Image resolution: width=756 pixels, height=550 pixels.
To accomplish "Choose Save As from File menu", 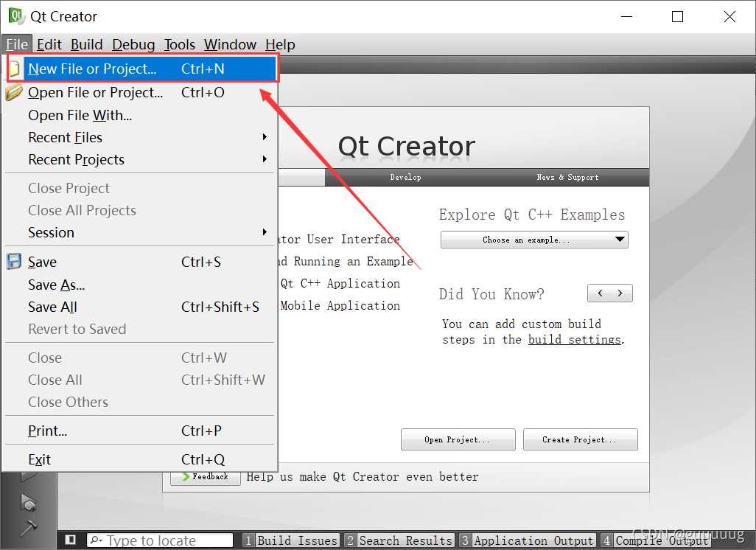I will click(x=140, y=285).
